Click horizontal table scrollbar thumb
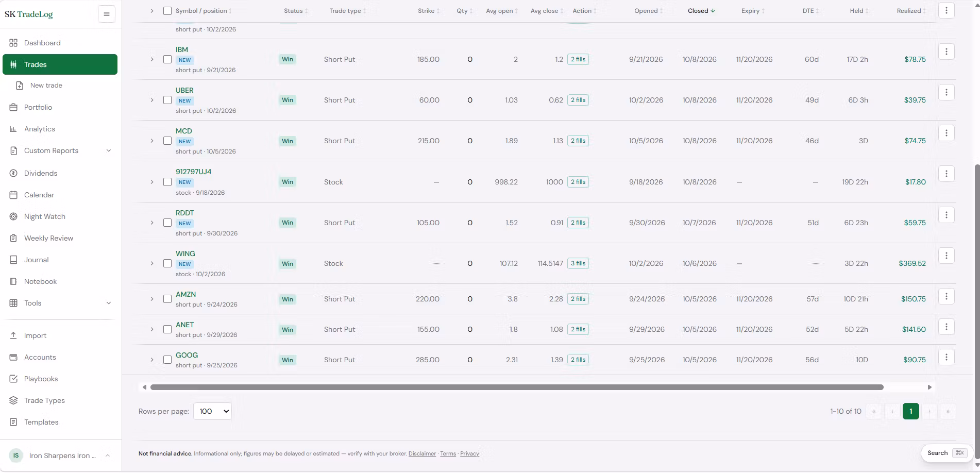This screenshot has width=980, height=473. pos(517,387)
